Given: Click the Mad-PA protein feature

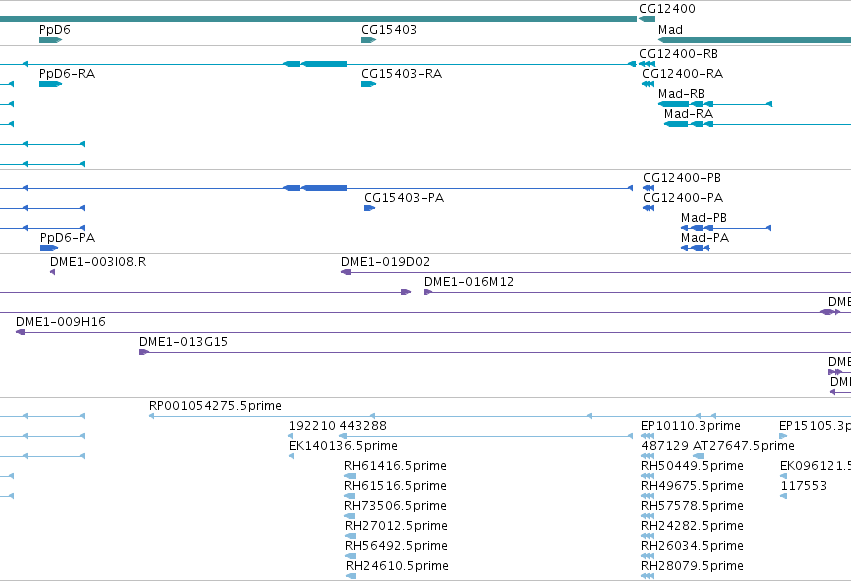Looking at the screenshot, I should (x=695, y=248).
